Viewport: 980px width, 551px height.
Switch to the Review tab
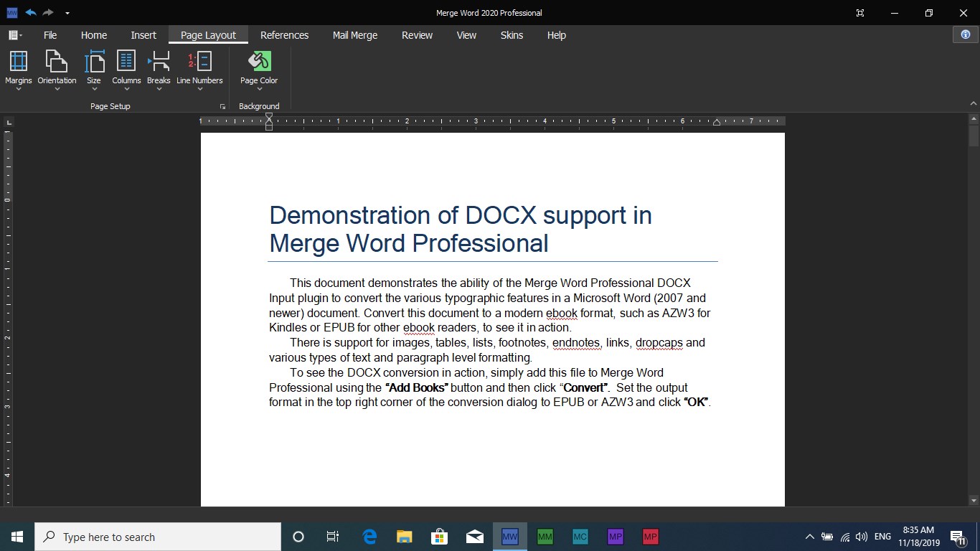tap(417, 35)
